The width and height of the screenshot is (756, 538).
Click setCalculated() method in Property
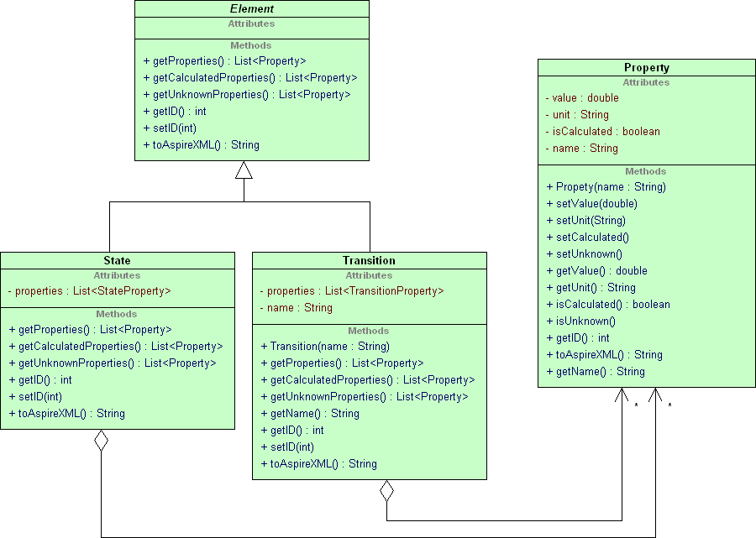coord(588,238)
